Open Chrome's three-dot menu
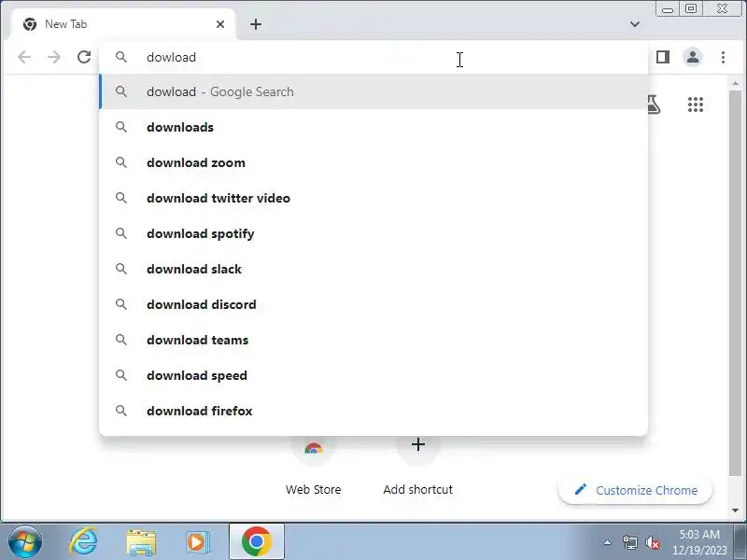The image size is (747, 560). pos(723,57)
